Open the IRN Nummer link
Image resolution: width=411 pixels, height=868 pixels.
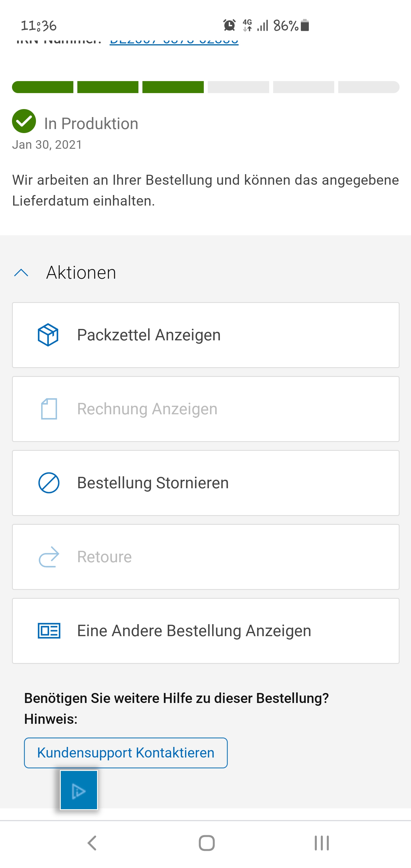(174, 42)
